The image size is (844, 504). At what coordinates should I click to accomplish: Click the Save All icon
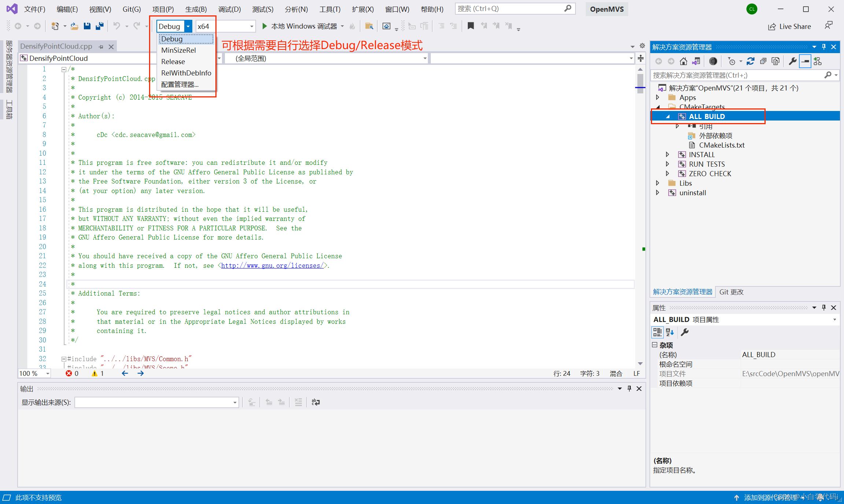coord(99,26)
